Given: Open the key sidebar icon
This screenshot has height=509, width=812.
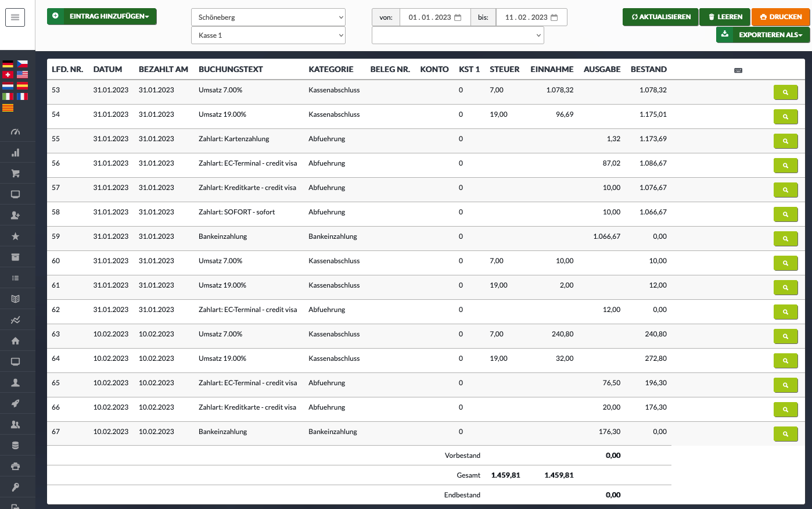Looking at the screenshot, I should point(16,488).
